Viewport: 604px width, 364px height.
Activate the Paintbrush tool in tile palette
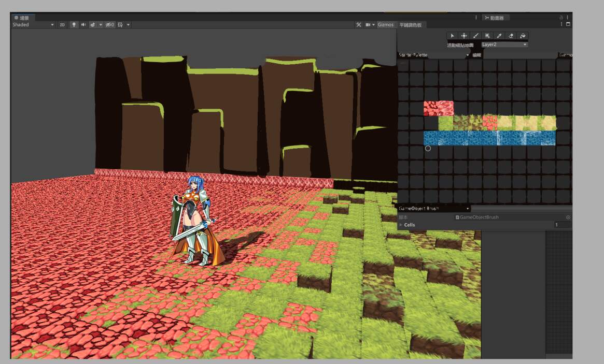click(x=476, y=36)
